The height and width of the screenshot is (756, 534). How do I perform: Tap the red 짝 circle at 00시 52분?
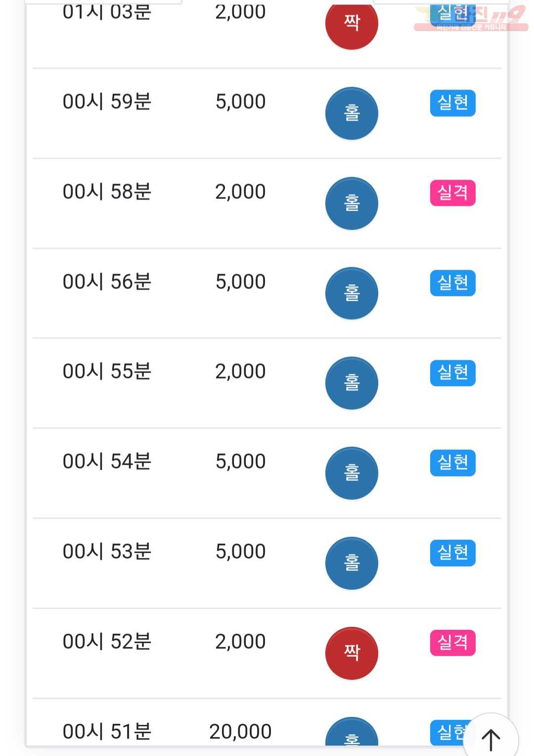[x=352, y=653]
